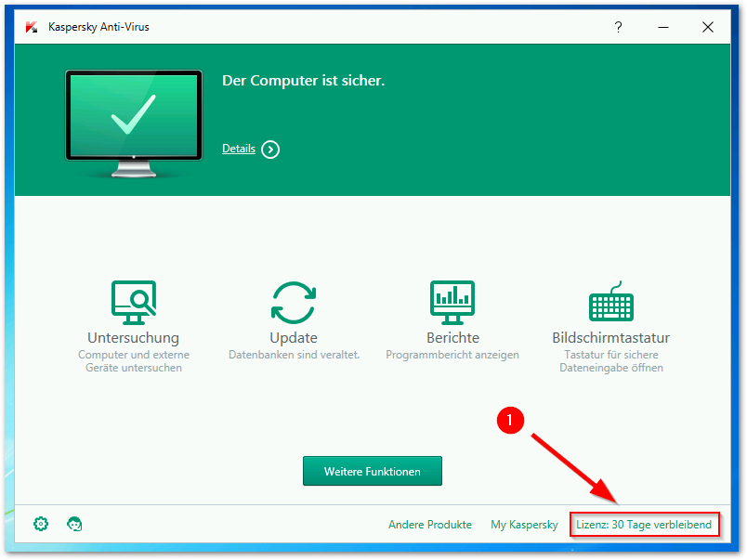This screenshot has height=560, width=747.
Task: Launch the Bildschirmtastatur keyboard icon
Action: click(611, 301)
